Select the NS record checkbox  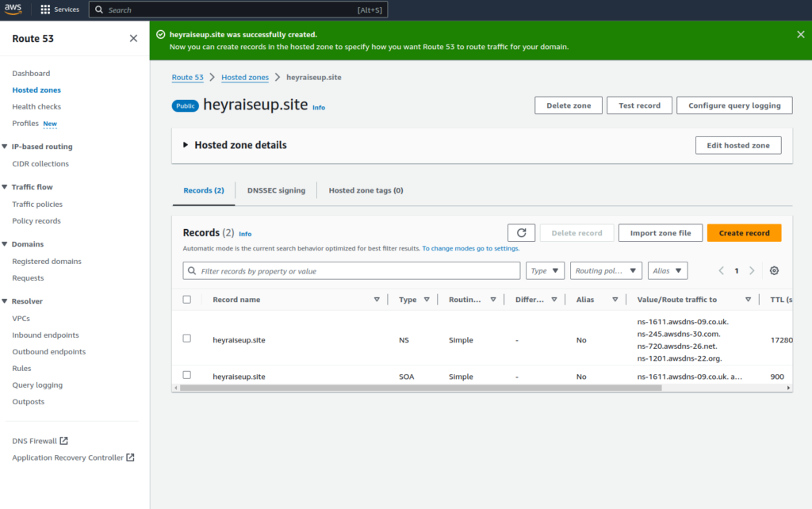tap(187, 338)
